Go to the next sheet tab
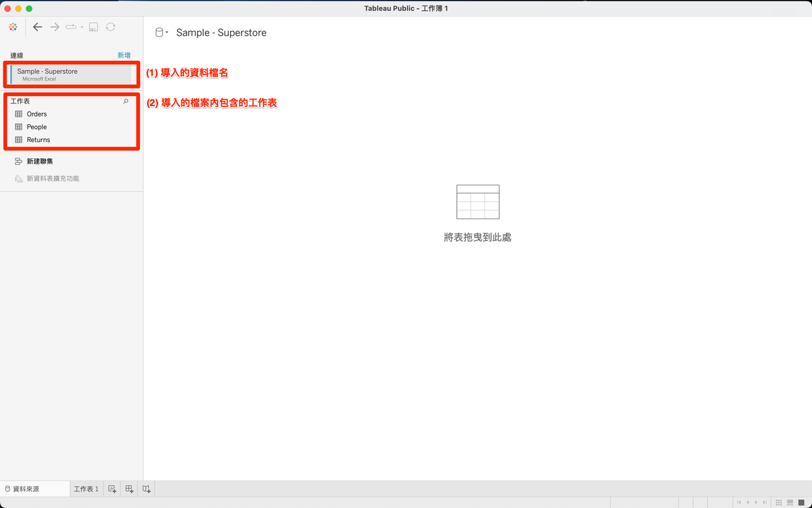 [756, 503]
